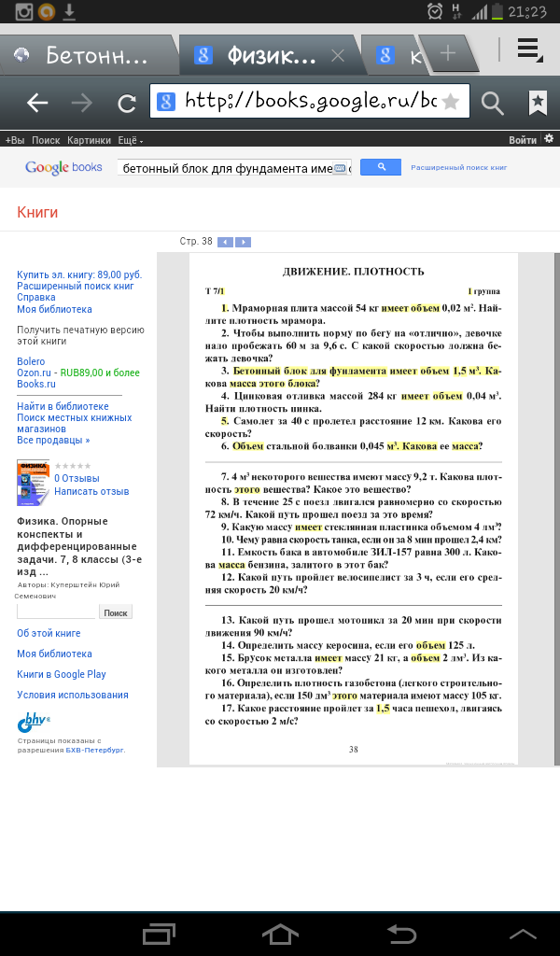
Task: Open the browser menu (three lines)
Action: [x=529, y=50]
